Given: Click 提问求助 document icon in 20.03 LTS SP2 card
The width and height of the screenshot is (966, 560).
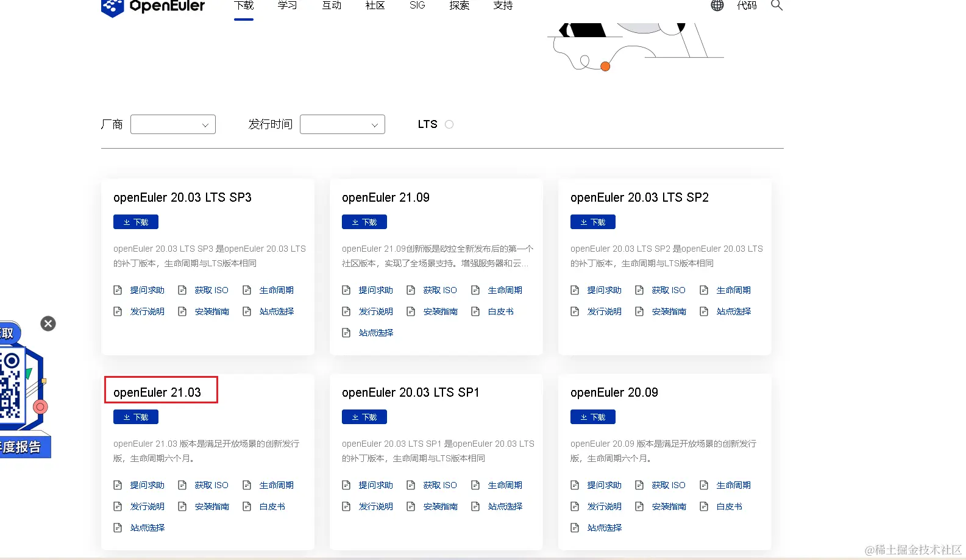Looking at the screenshot, I should (575, 290).
